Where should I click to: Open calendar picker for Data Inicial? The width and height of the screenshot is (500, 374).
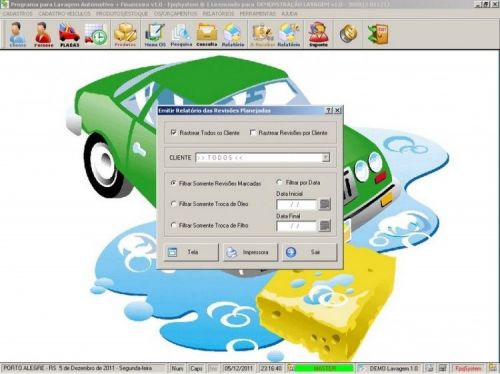tap(325, 204)
